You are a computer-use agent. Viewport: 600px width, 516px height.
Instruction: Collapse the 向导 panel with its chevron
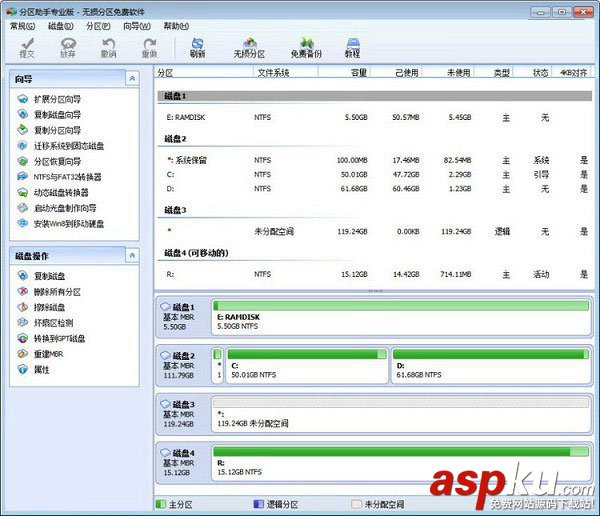point(132,78)
